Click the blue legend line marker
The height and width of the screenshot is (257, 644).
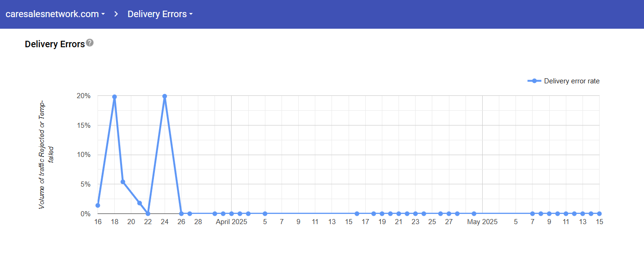(534, 81)
